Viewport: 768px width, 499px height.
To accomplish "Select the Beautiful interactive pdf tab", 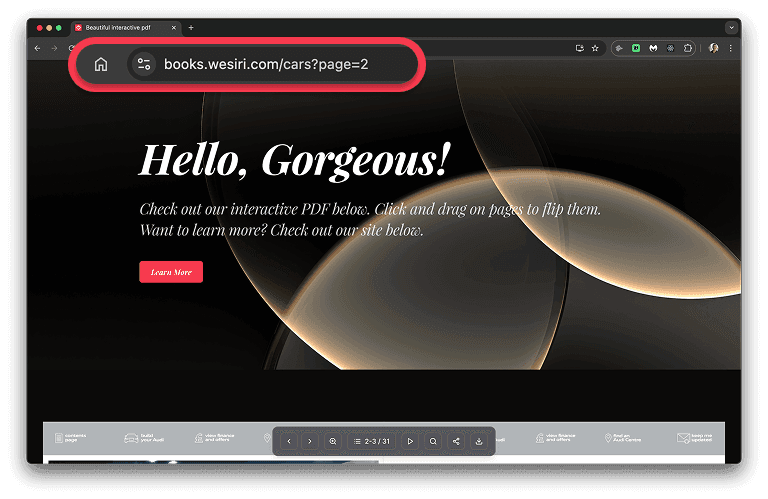I will [122, 27].
